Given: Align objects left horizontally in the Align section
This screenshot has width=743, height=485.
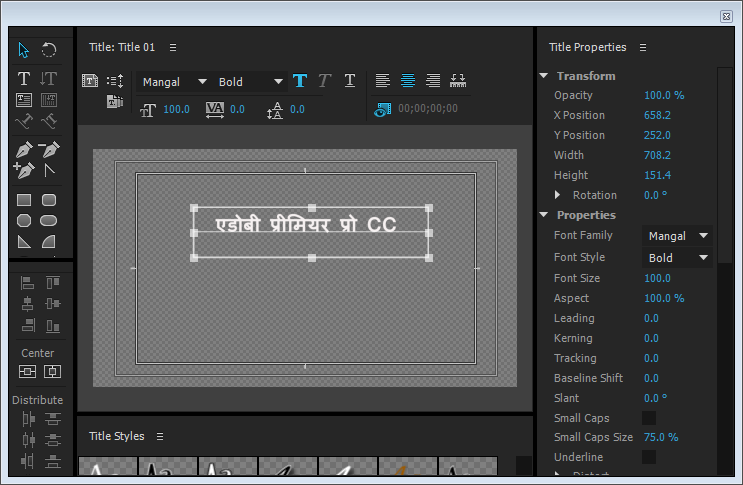Looking at the screenshot, I should pyautogui.click(x=27, y=283).
